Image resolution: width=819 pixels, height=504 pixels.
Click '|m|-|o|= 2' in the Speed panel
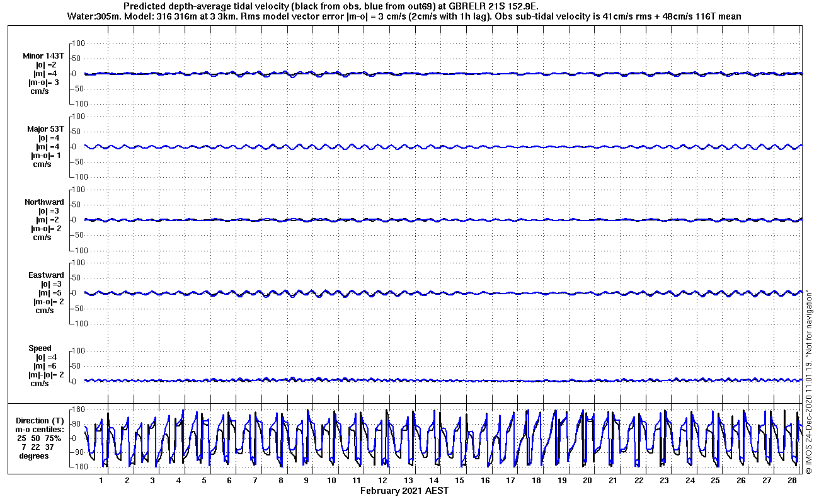pos(45,375)
